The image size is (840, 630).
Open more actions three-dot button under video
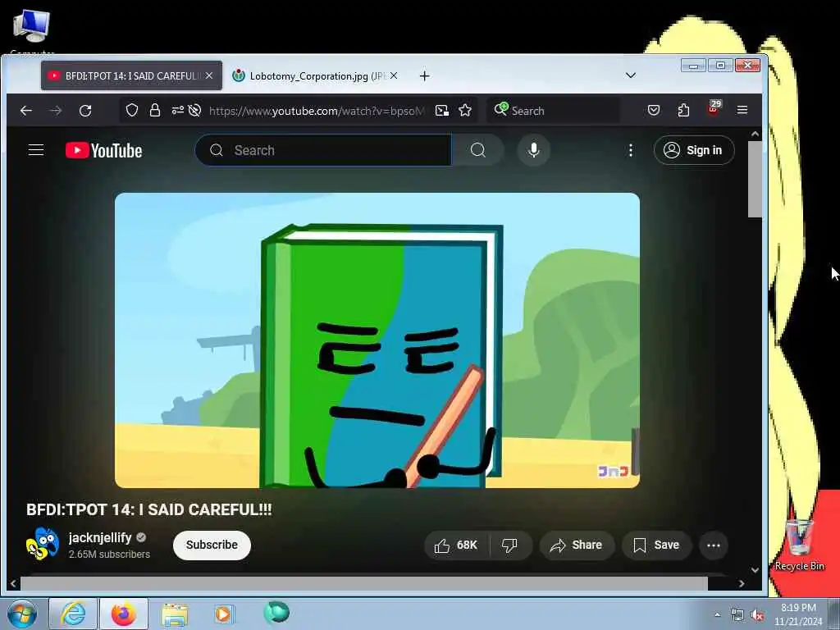pos(714,546)
